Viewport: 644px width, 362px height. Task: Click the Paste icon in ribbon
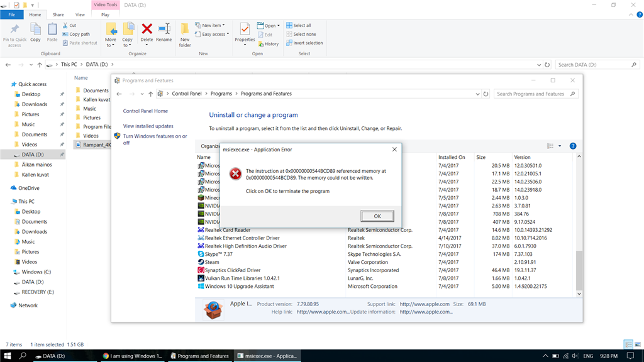coord(52,29)
